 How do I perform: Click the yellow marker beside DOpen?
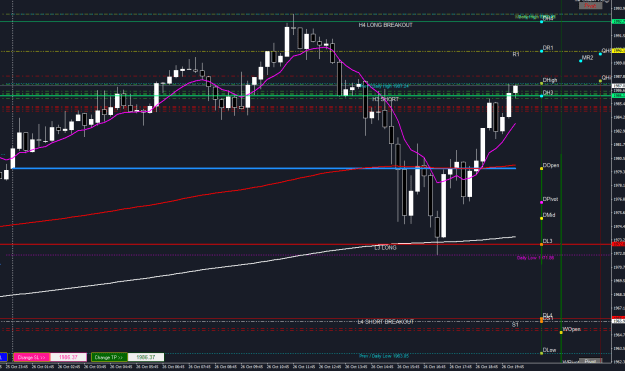click(541, 169)
